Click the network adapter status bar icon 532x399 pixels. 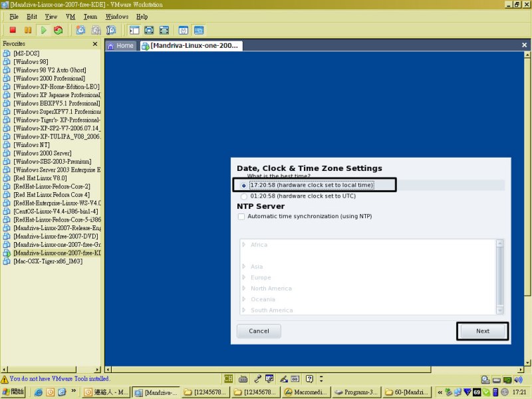pos(507,380)
